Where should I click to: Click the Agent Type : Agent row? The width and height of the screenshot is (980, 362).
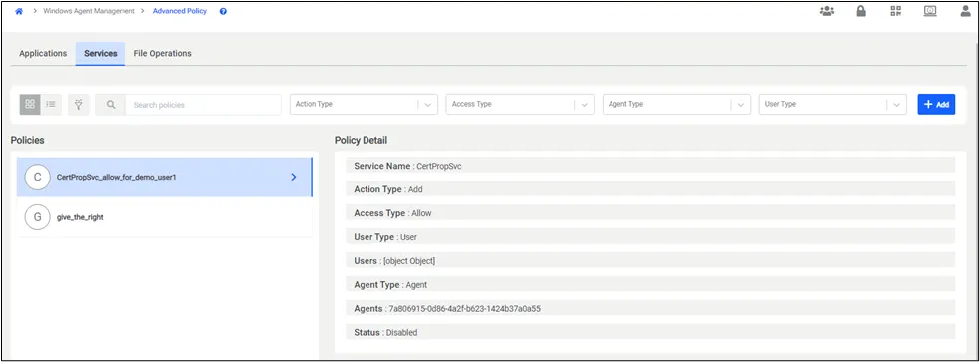(x=650, y=285)
